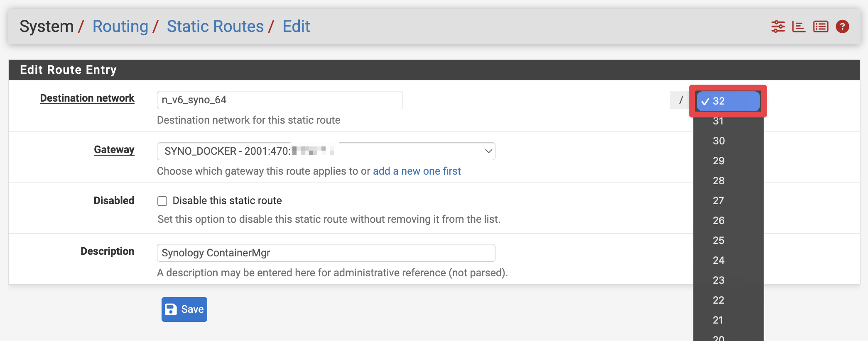Select 32 in subnet mask list
This screenshot has height=341, width=868.
pyautogui.click(x=728, y=101)
